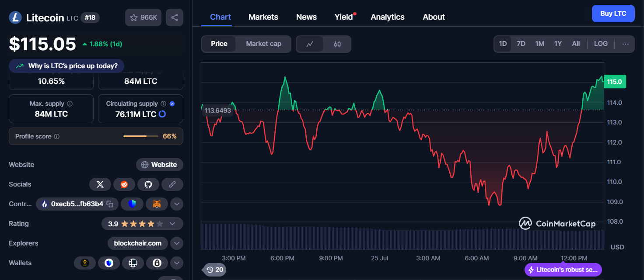Viewport: 644px width, 280px height.
Task: Click the 76.11M LTC circulating supply value
Action: coord(136,114)
